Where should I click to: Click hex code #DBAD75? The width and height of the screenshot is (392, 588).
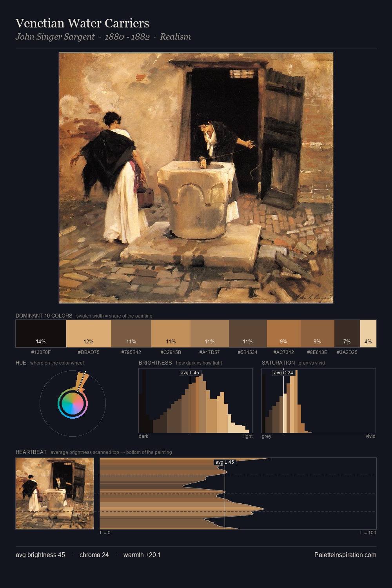pos(89,352)
